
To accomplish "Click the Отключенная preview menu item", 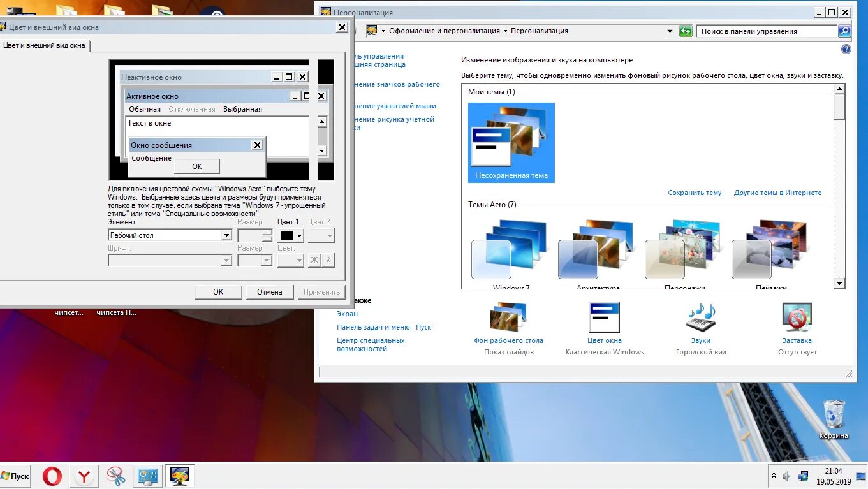I will (x=192, y=109).
